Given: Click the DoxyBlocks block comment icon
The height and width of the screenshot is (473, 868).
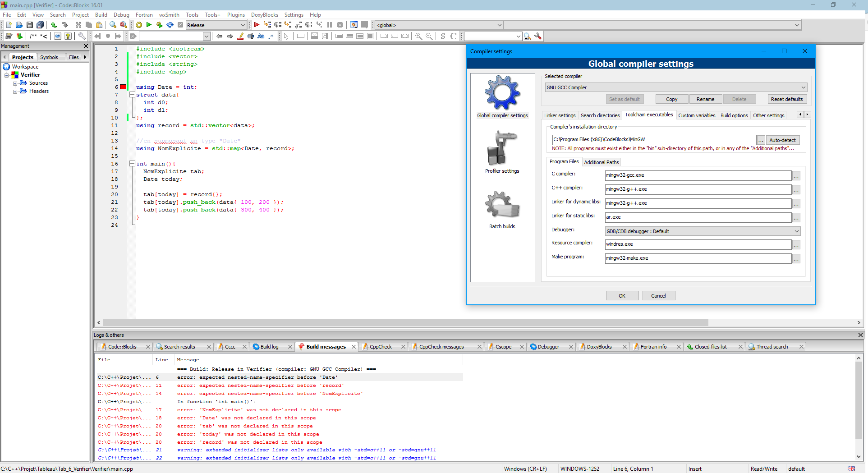Looking at the screenshot, I should (33, 36).
